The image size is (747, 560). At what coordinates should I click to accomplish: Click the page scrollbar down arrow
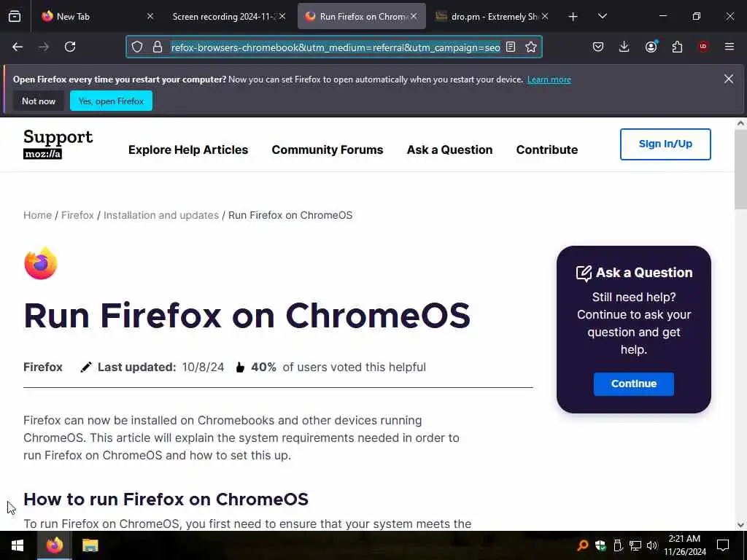click(x=740, y=525)
